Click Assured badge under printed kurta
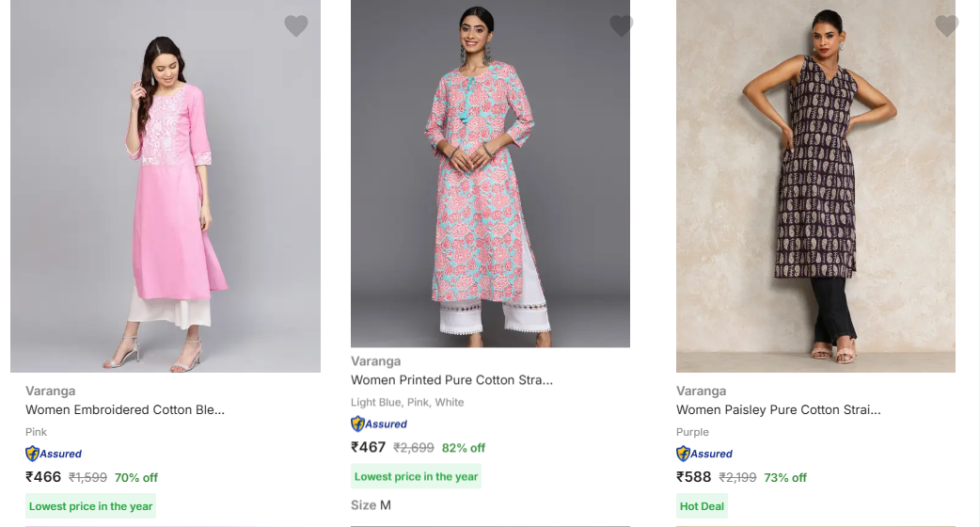980x527 pixels. 379,423
